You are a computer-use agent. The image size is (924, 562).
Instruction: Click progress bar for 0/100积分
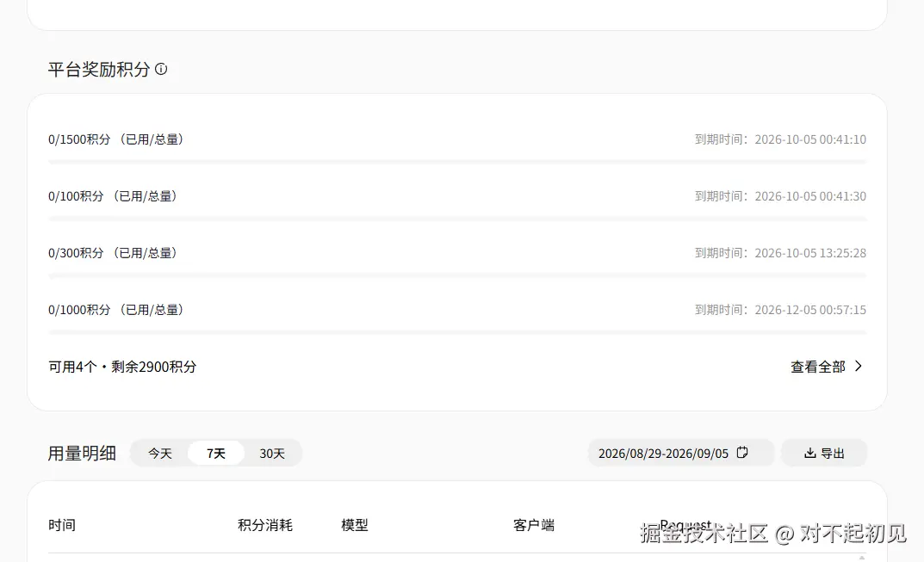pyautogui.click(x=457, y=219)
